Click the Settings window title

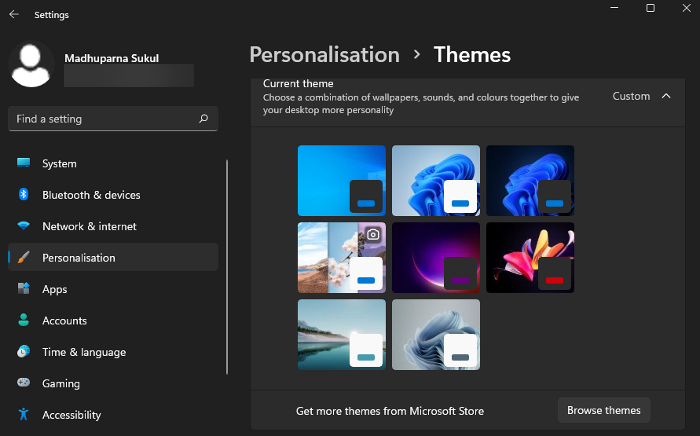click(51, 15)
